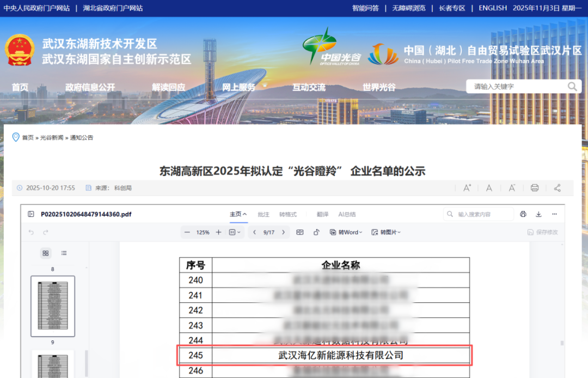Open the 转Word dropdown
588x378 pixels.
pyautogui.click(x=345, y=232)
